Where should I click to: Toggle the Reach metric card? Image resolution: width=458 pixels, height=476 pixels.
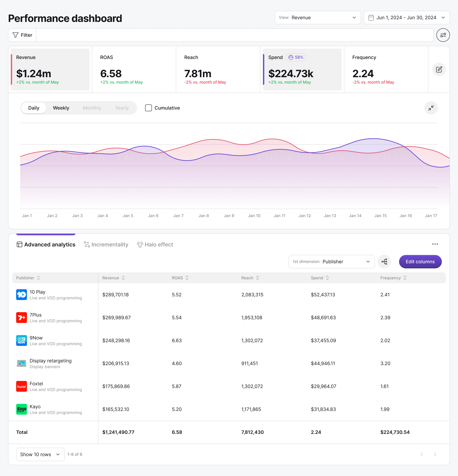click(218, 69)
